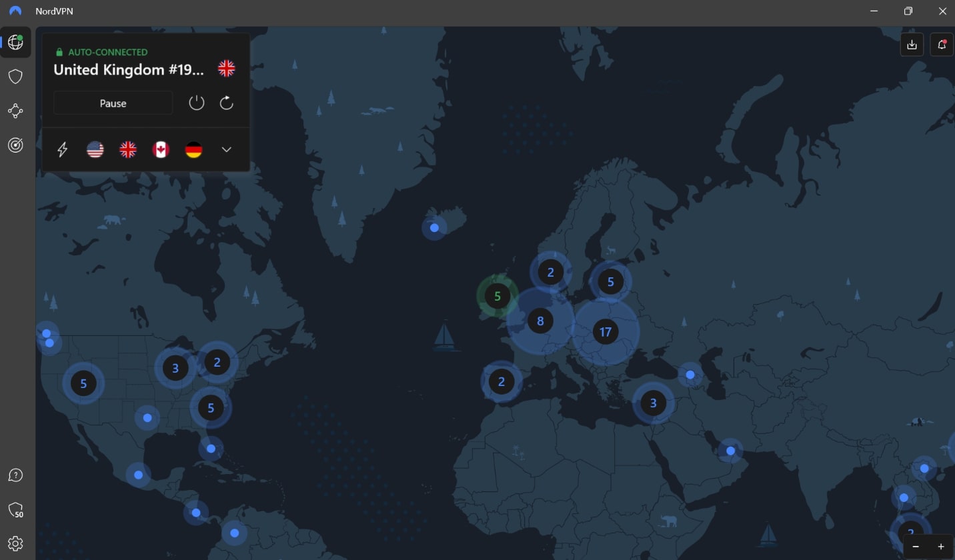Screen dimensions: 955x560
Task: Select the Central Europe cluster showing 17
Action: pos(606,331)
